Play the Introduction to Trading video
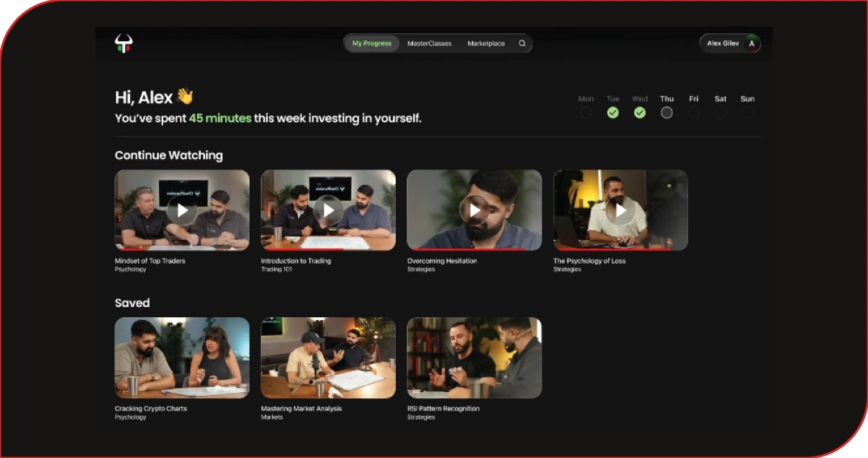Screen dimensions: 868x458 pyautogui.click(x=328, y=210)
